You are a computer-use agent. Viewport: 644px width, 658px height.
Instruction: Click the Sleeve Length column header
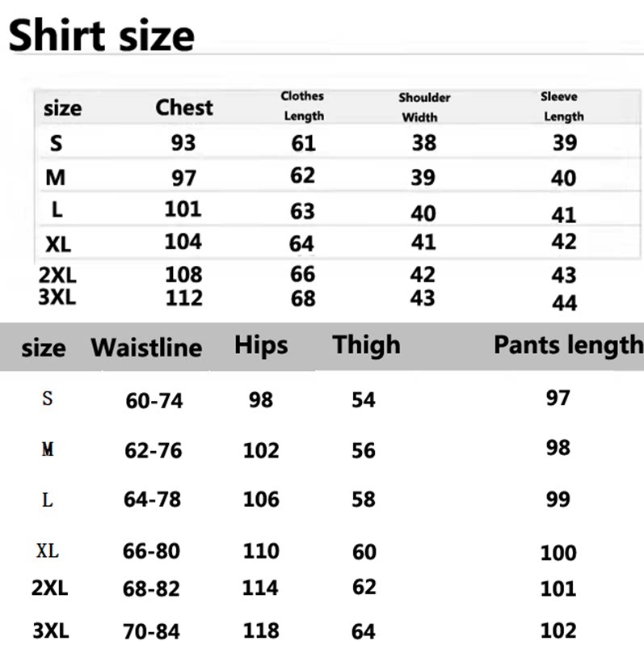562,106
